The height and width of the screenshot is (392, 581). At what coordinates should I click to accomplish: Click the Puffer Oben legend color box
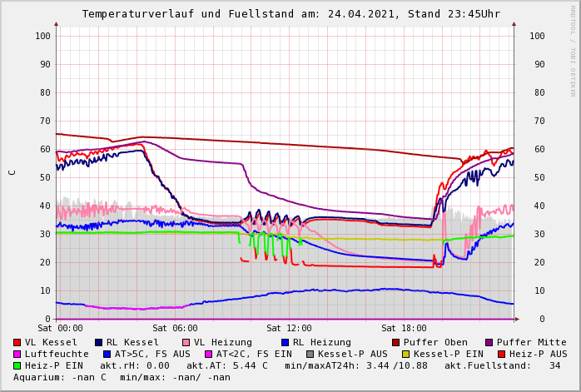coord(396,343)
